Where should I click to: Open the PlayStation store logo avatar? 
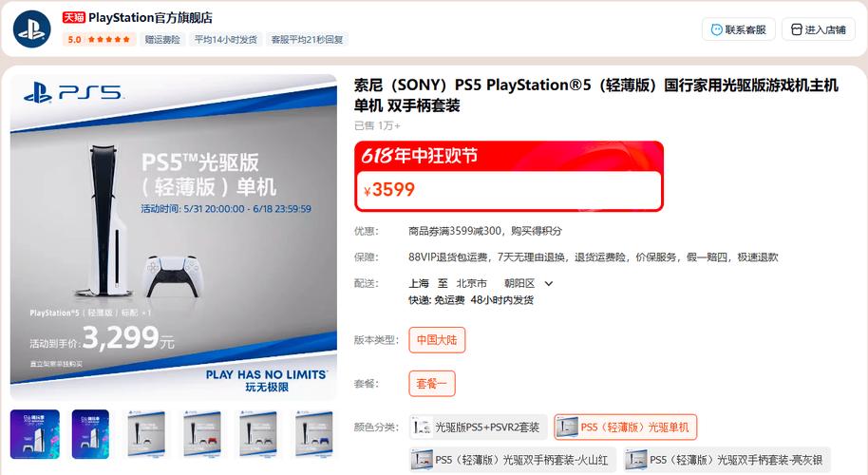click(x=32, y=28)
